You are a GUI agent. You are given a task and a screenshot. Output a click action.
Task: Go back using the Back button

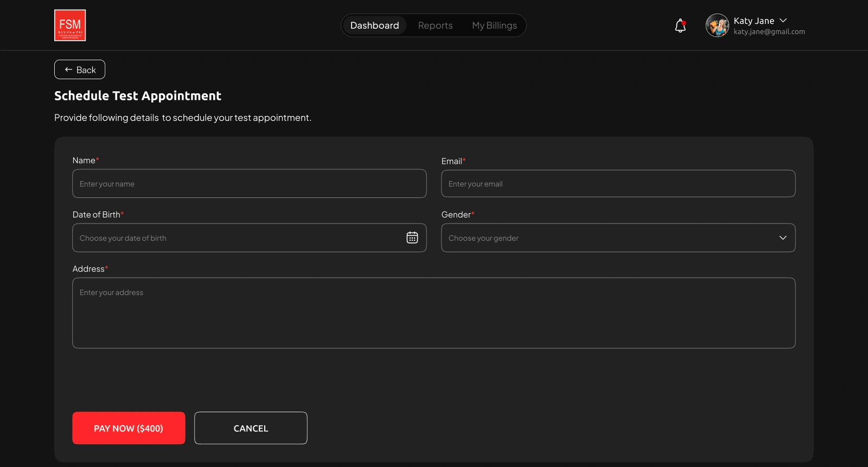tap(80, 69)
